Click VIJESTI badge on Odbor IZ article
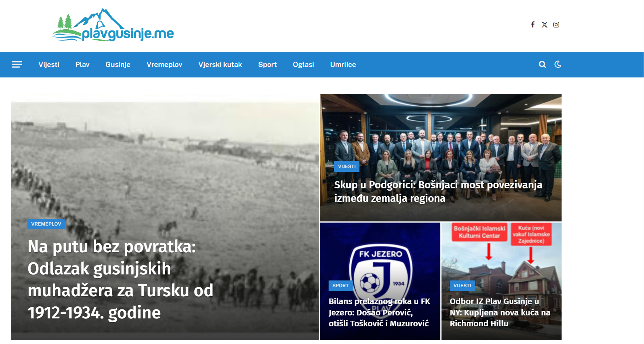The image size is (644, 344). coord(462,286)
